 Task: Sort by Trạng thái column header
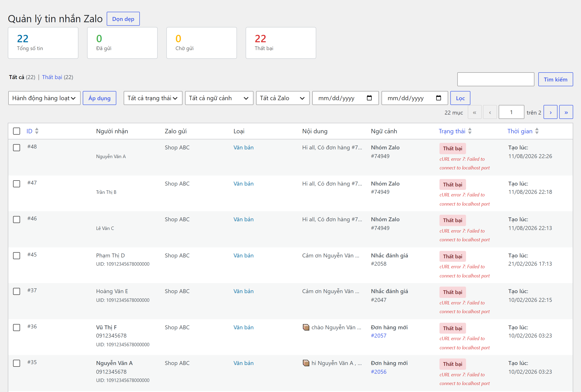click(x=452, y=131)
